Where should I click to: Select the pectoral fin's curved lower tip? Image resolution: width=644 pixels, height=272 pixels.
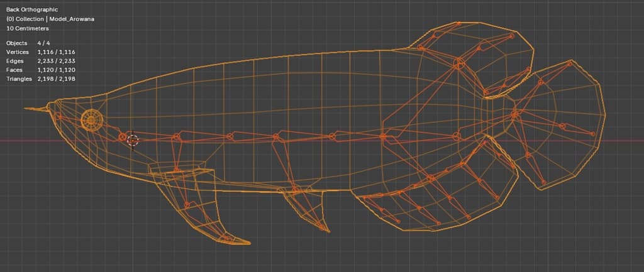click(x=247, y=242)
